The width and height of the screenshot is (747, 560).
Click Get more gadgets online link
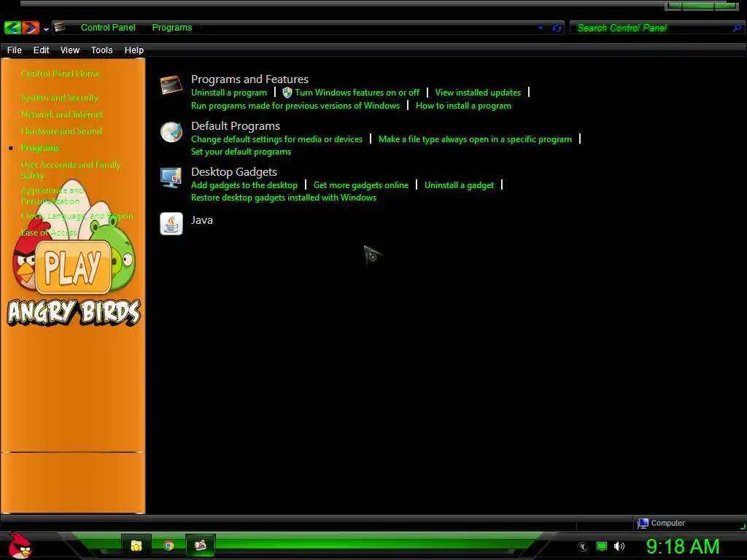click(x=361, y=184)
